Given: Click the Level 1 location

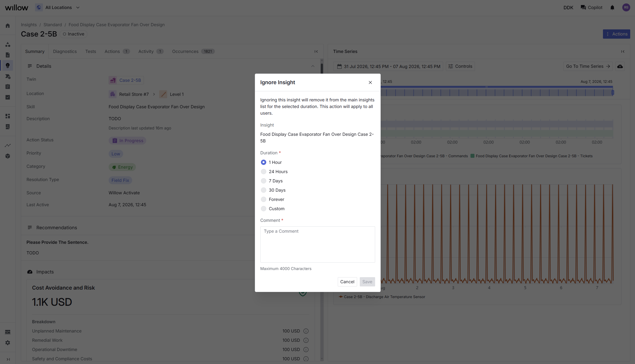Looking at the screenshot, I should point(172,94).
